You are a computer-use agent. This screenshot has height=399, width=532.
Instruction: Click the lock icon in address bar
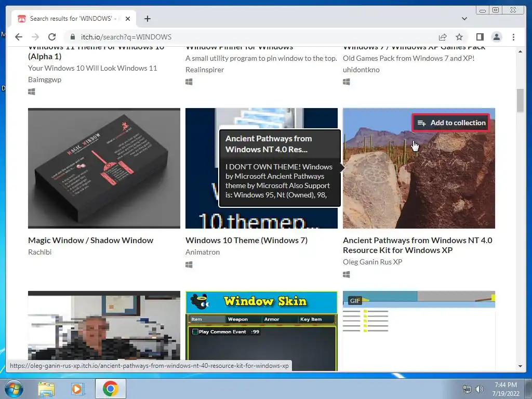click(x=72, y=37)
